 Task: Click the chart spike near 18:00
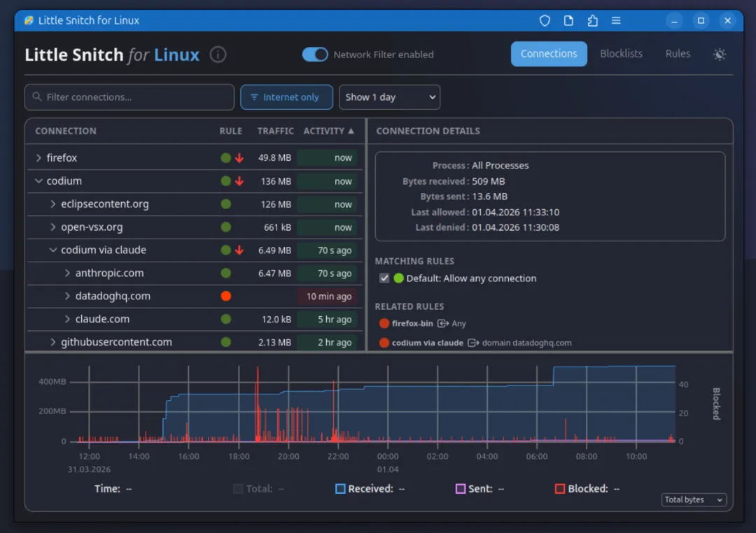click(258, 404)
